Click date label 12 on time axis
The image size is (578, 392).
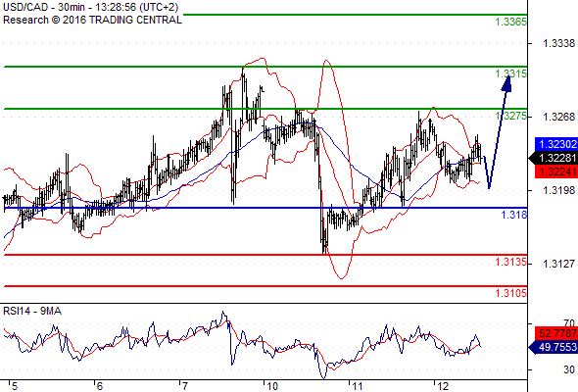443,386
